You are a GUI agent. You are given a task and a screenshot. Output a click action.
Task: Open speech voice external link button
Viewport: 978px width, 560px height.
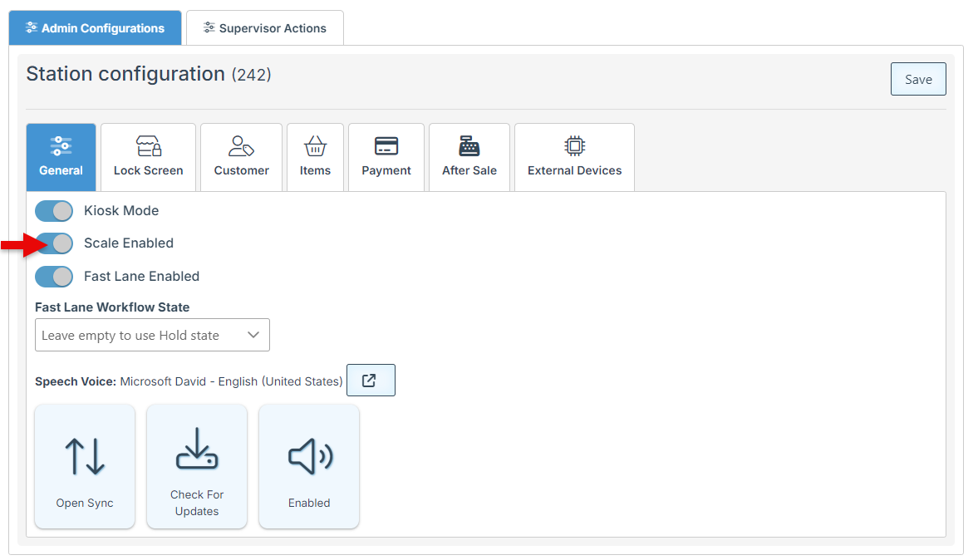pos(371,381)
